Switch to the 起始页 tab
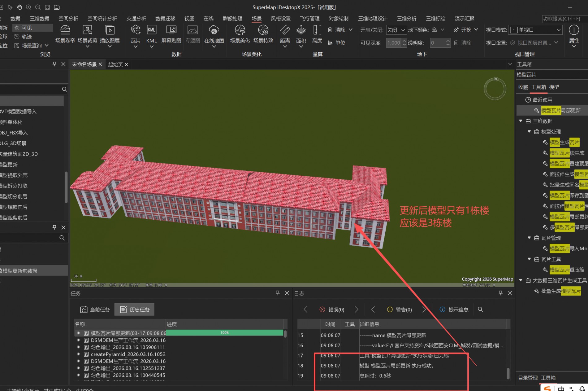588x391 pixels. pyautogui.click(x=115, y=64)
